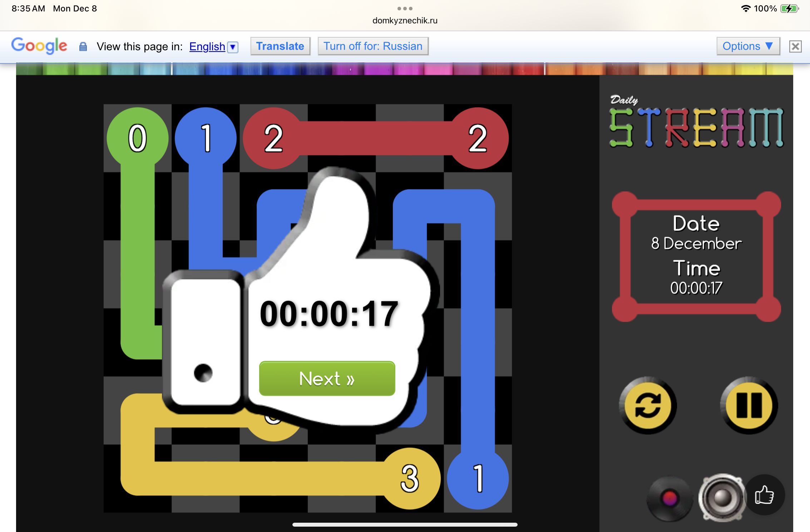The image size is (810, 532).
Task: Open the English language dropdown arrow
Action: pos(233,47)
